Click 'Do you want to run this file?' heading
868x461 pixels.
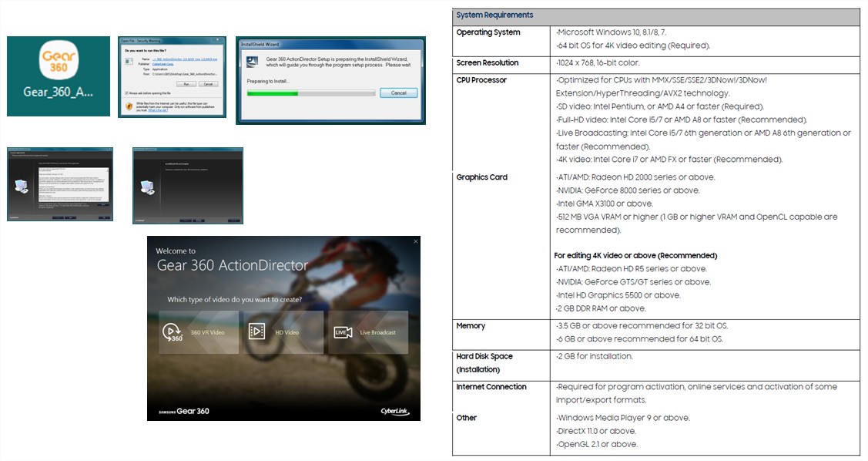[x=146, y=50]
